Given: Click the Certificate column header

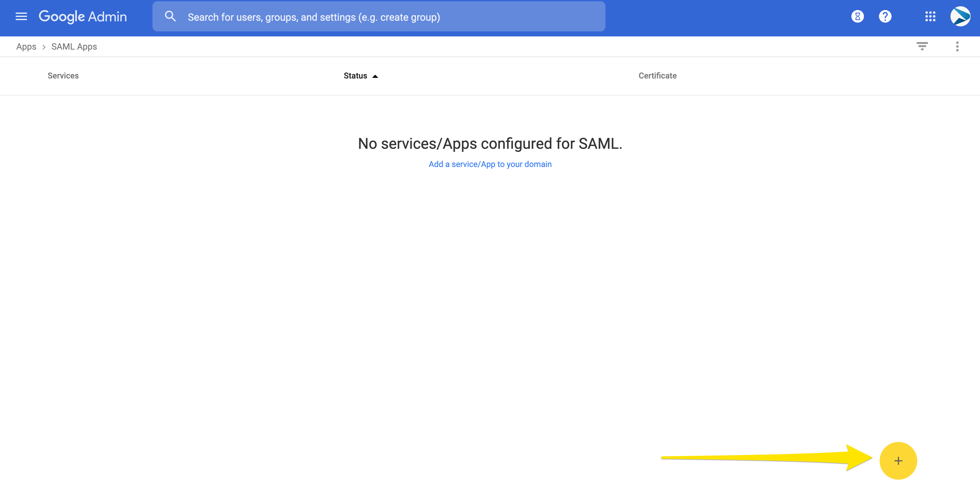Looking at the screenshot, I should [658, 76].
